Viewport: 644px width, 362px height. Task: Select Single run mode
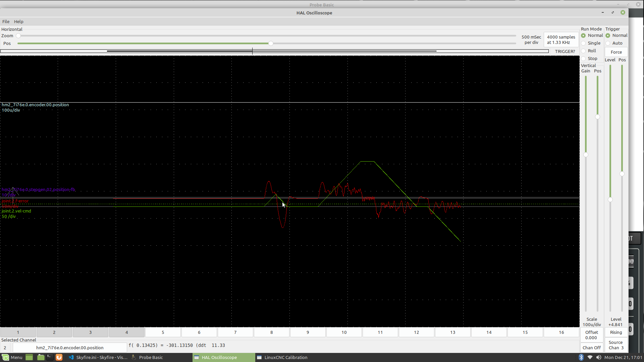(591, 43)
